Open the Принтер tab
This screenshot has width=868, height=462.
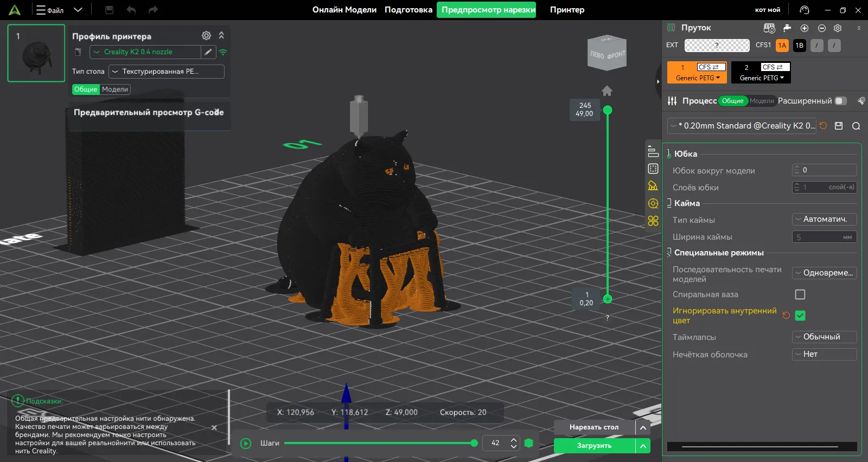[x=567, y=10]
